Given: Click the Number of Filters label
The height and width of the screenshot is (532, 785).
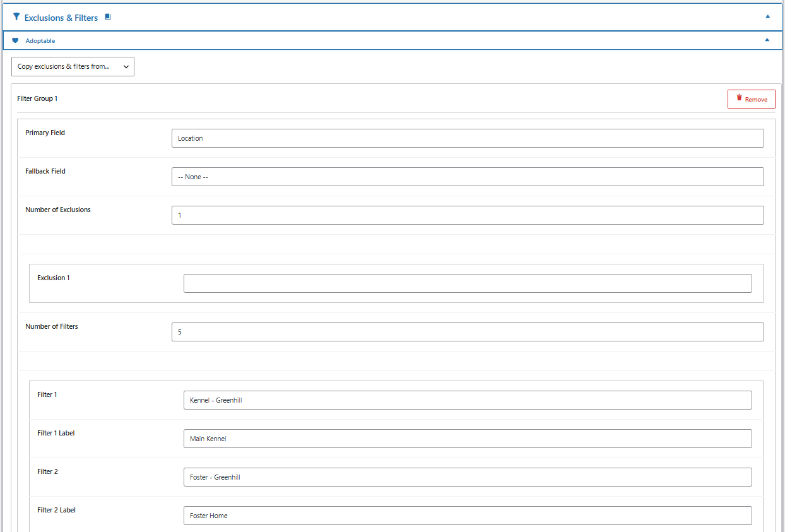Looking at the screenshot, I should (52, 326).
